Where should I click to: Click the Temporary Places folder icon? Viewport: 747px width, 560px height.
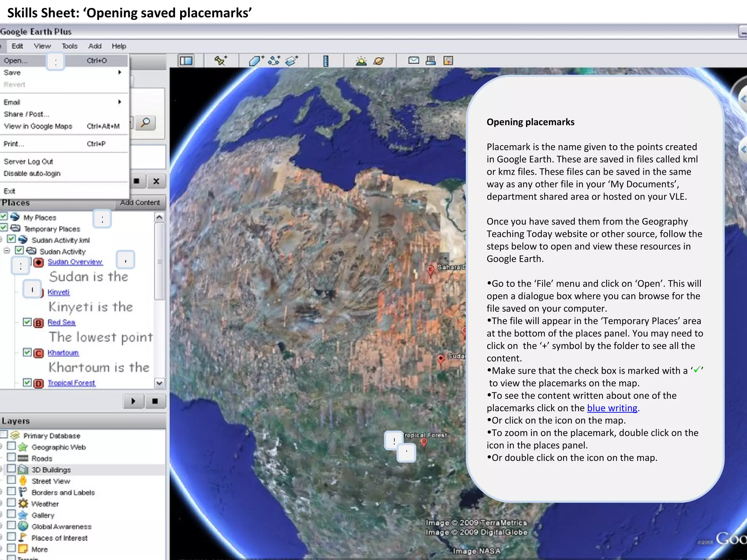(15, 228)
